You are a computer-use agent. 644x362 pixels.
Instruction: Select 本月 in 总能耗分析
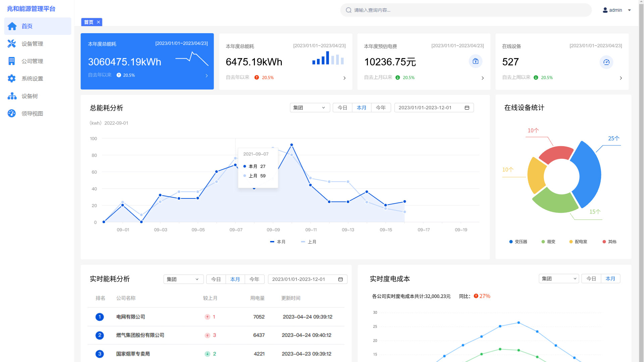coord(362,108)
